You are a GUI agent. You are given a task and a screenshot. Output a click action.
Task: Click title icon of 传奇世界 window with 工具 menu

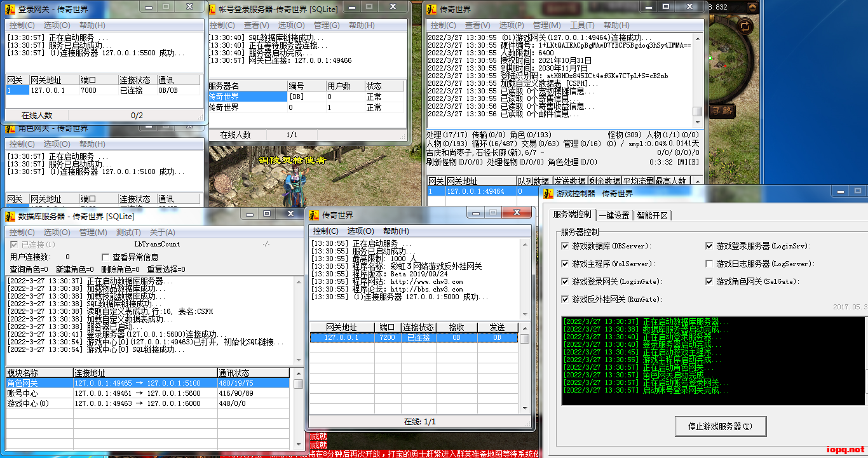point(431,10)
